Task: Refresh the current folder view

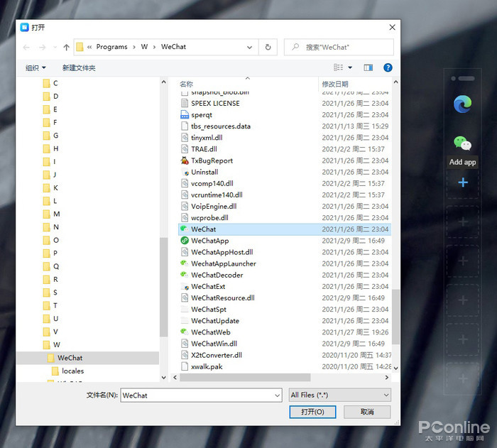Action: 268,48
